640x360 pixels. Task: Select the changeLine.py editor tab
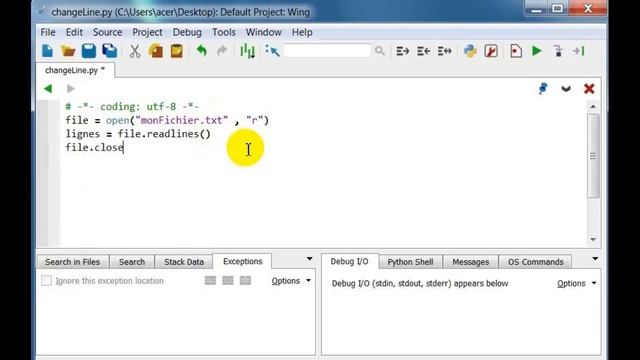(x=75, y=70)
